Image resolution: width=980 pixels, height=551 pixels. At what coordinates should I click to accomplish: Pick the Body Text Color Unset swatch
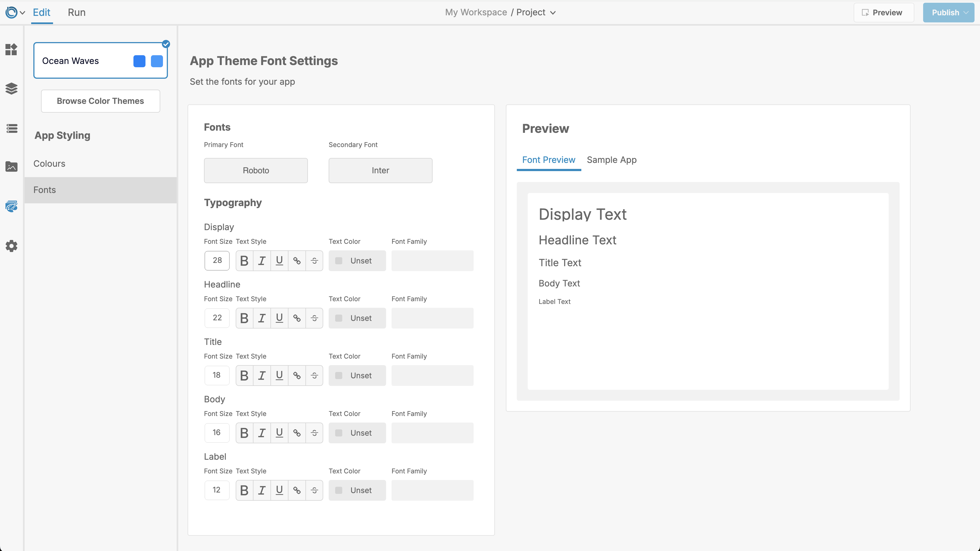point(357,433)
